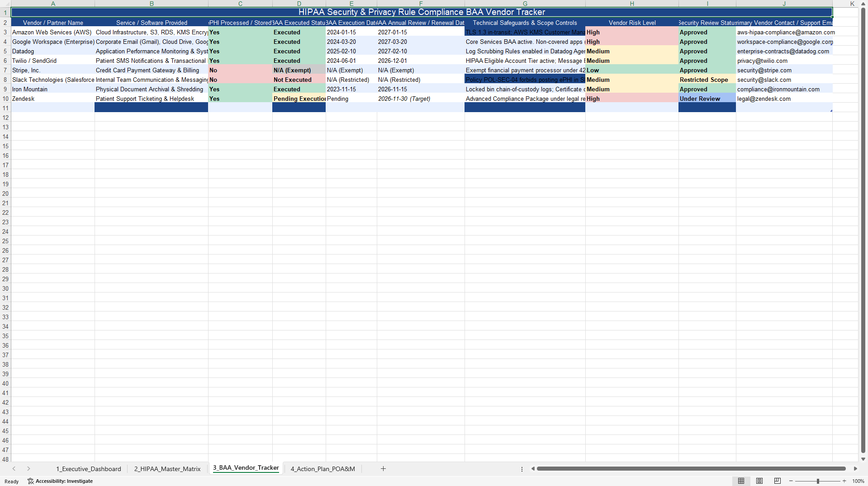The width and height of the screenshot is (868, 486).
Task: Click the zoom out minus icon
Action: [x=791, y=481]
